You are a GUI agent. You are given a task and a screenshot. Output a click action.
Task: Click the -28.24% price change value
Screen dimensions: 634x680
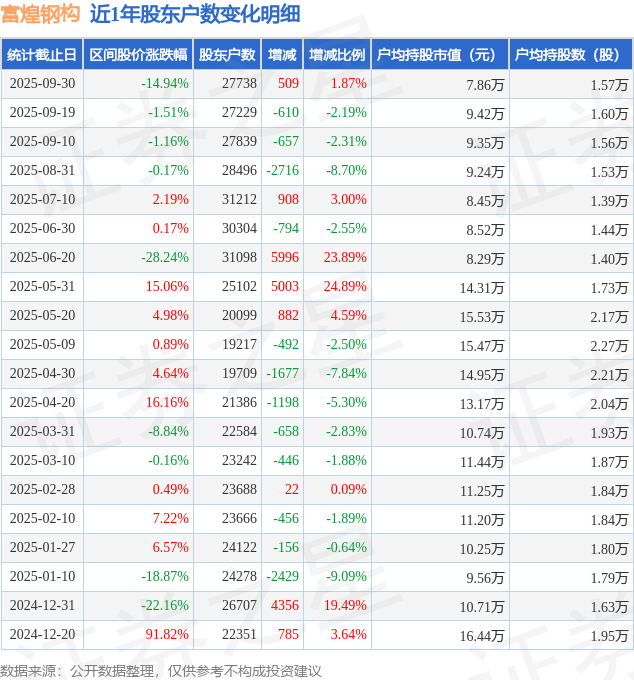tap(165, 258)
